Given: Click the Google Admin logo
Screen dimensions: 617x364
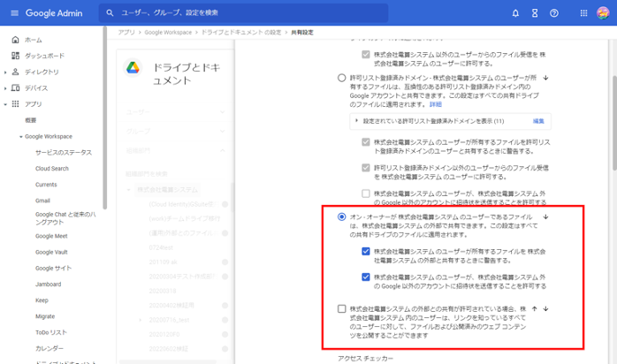Looking at the screenshot, I should pos(54,13).
